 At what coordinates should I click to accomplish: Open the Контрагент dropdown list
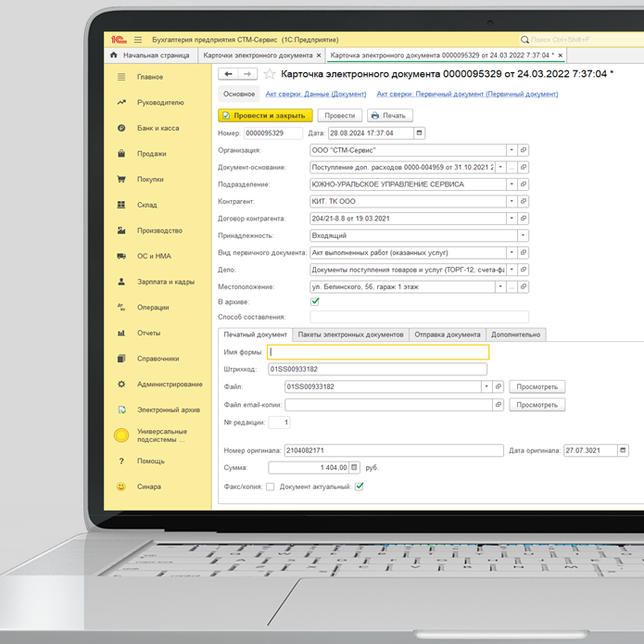tap(511, 201)
